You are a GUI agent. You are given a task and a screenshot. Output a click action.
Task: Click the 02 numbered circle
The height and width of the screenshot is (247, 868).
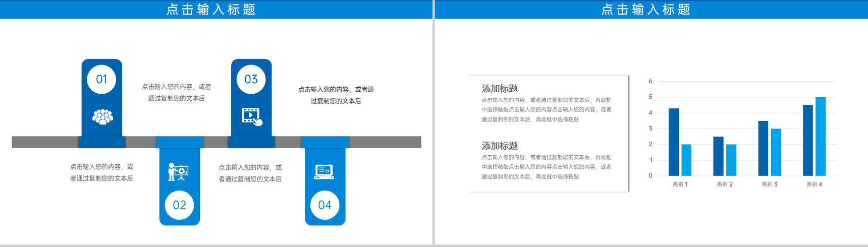(180, 205)
